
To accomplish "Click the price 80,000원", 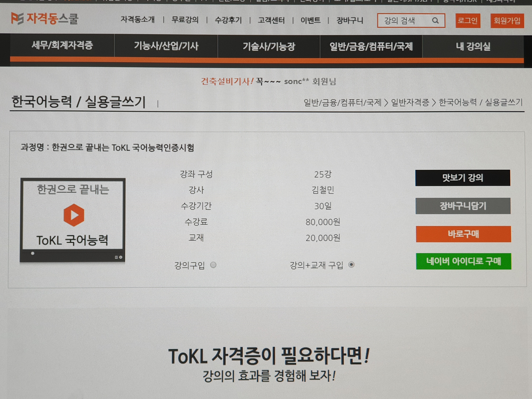I will coord(323,222).
